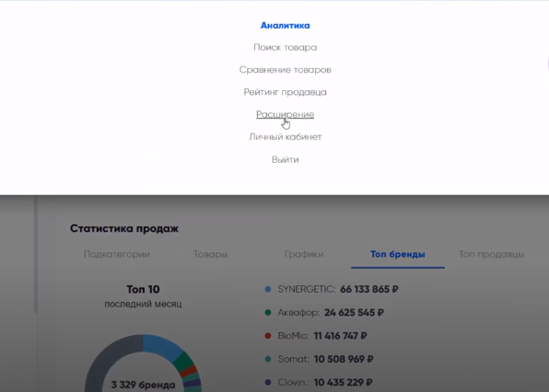Click the green segment of the donut chart
The height and width of the screenshot is (392, 549).
(x=184, y=362)
